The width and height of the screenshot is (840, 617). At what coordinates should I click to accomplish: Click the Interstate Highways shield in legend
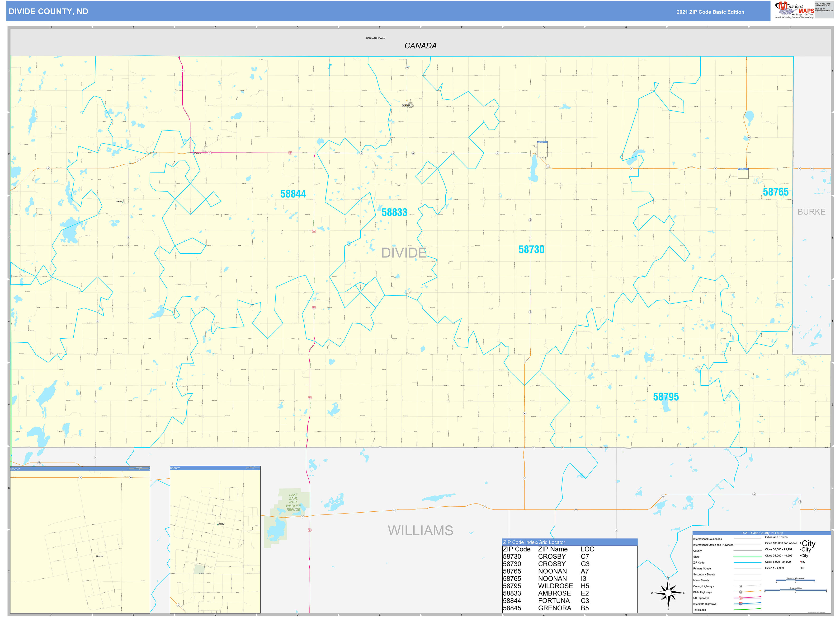coord(741,604)
